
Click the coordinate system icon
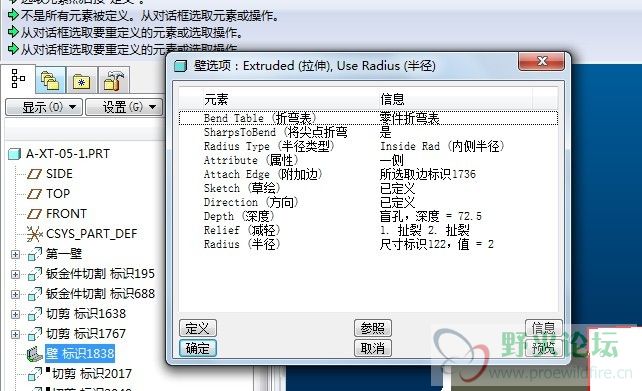pyautogui.click(x=34, y=234)
